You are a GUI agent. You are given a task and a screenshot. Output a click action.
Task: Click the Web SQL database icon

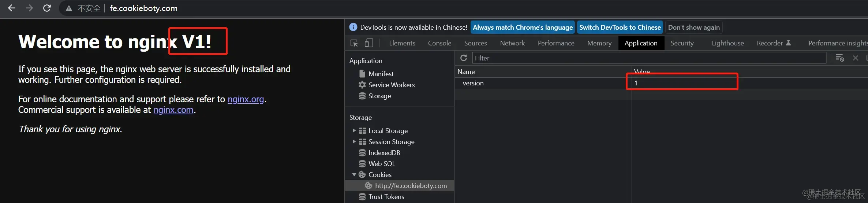(362, 163)
